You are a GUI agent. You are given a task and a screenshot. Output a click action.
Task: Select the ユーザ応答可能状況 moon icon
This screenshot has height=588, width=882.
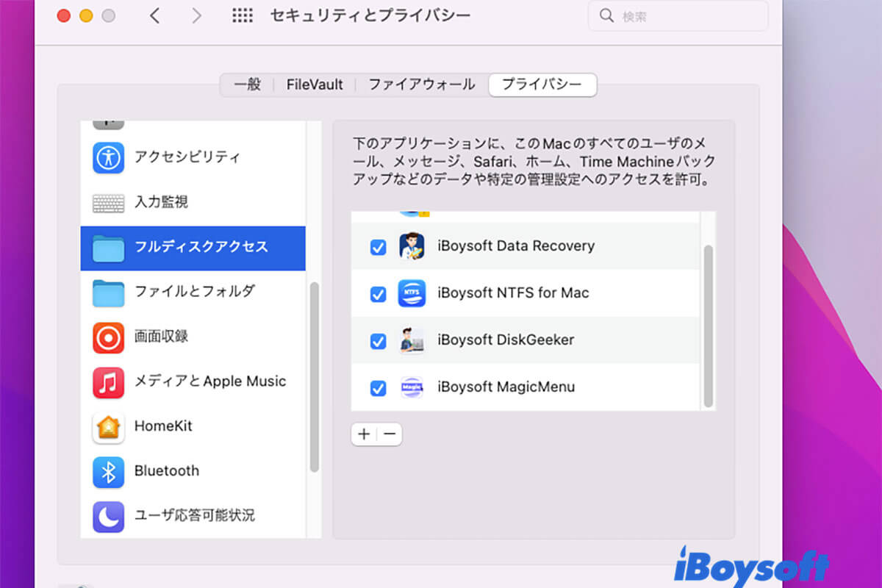click(108, 517)
